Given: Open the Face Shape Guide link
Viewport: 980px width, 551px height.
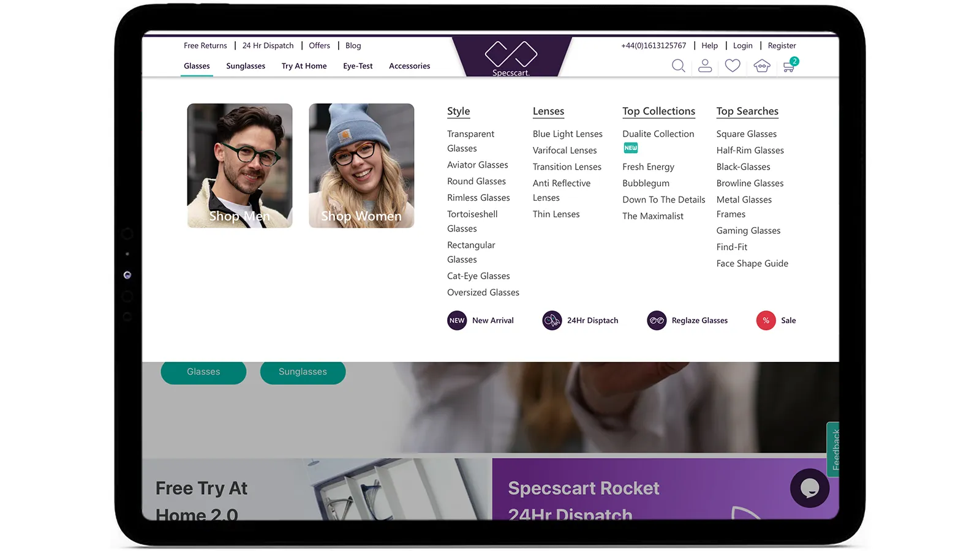Looking at the screenshot, I should pos(752,264).
